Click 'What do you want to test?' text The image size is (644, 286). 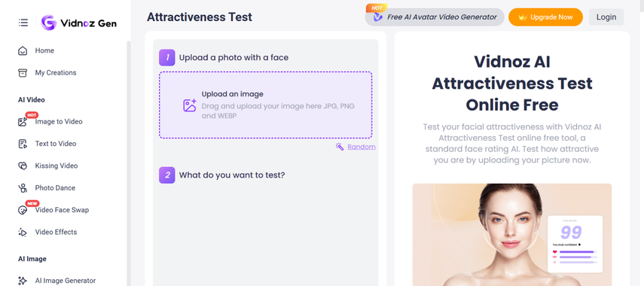[x=232, y=175]
